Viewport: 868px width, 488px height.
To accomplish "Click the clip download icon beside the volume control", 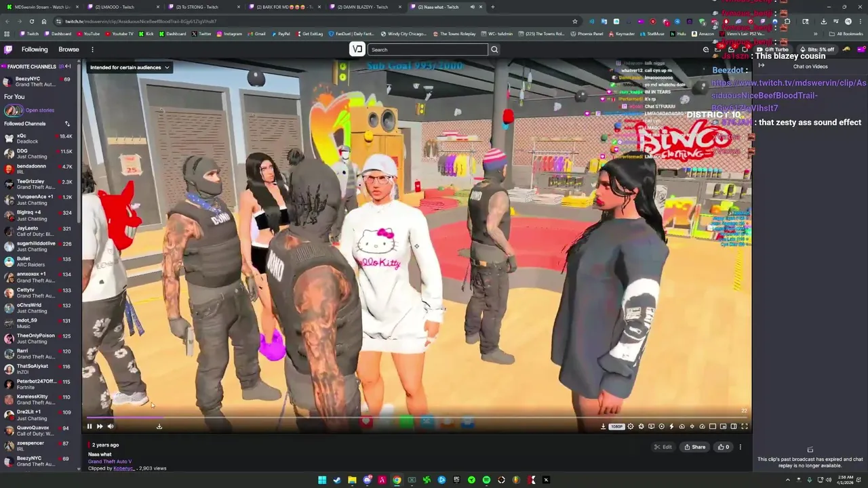I will pos(159,426).
